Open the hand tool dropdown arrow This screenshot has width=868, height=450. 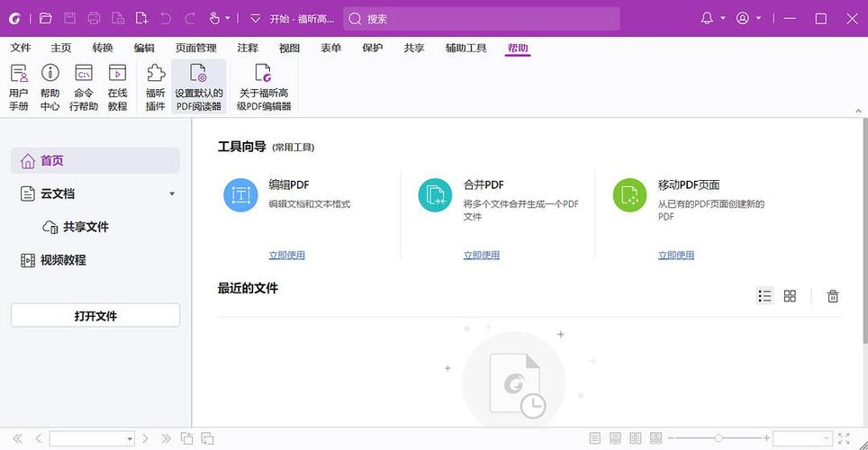coord(228,18)
